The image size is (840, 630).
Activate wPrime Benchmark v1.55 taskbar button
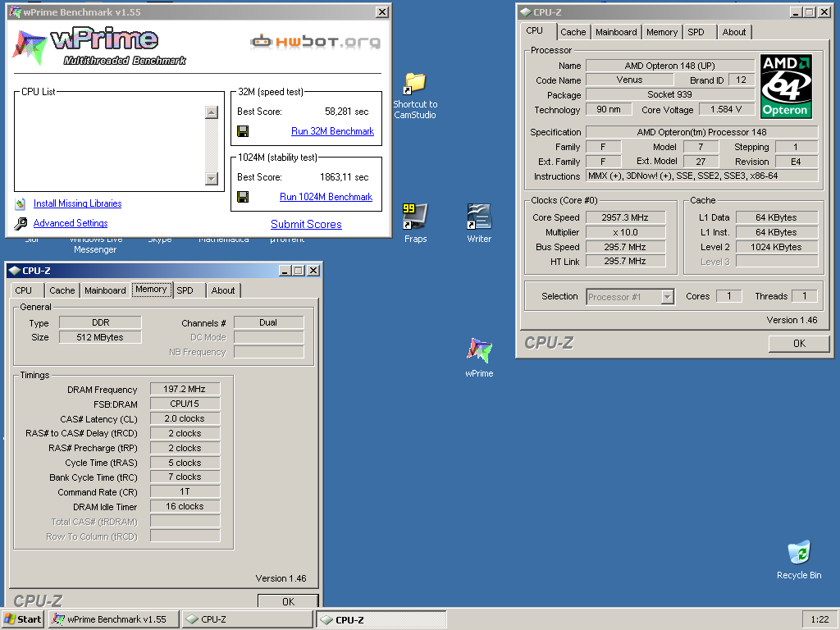click(113, 619)
